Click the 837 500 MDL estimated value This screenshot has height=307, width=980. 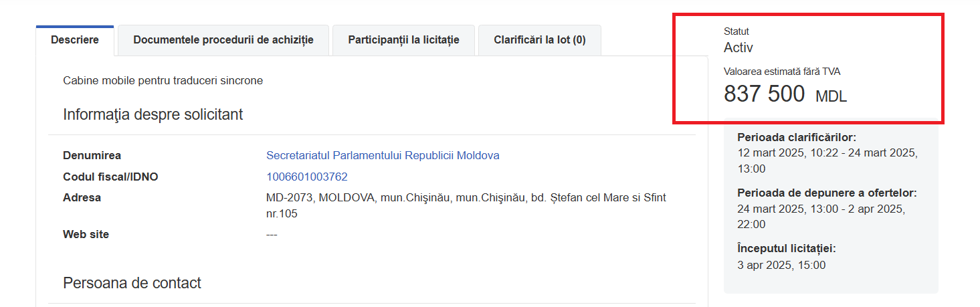(785, 95)
